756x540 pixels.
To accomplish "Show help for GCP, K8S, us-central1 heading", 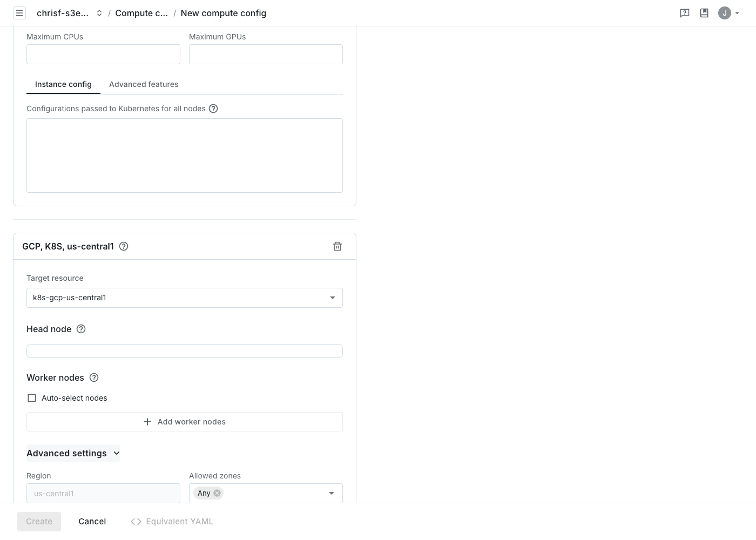I will (124, 246).
